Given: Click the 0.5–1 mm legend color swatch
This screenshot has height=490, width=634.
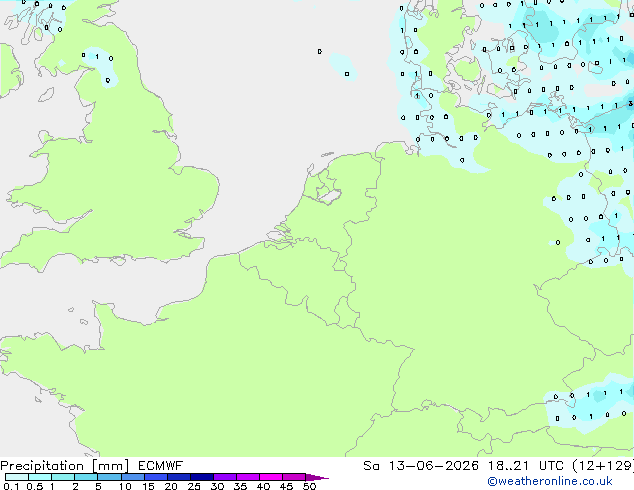Looking at the screenshot, I should click(x=40, y=477).
